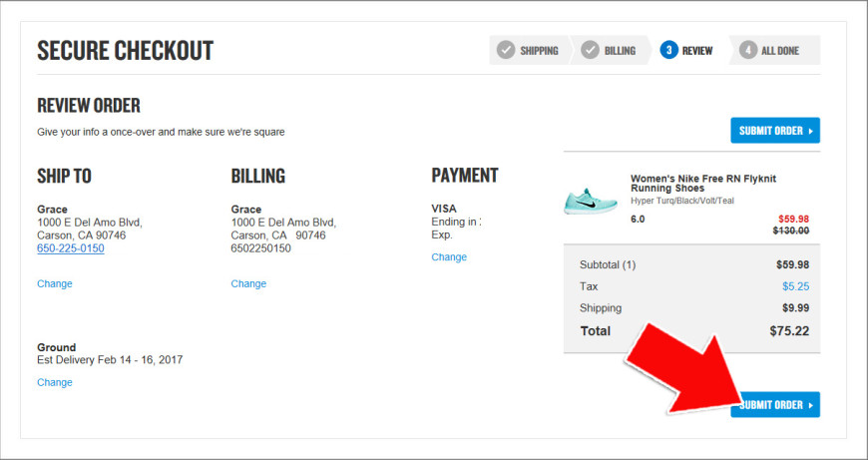Click the Review Order heading
This screenshot has height=460, width=868.
[89, 105]
